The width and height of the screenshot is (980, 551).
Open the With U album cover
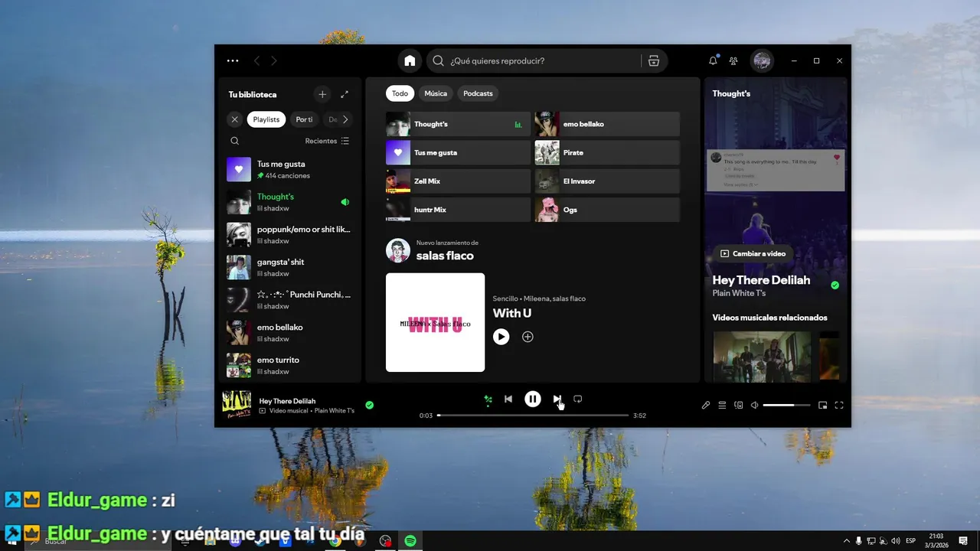(x=435, y=322)
